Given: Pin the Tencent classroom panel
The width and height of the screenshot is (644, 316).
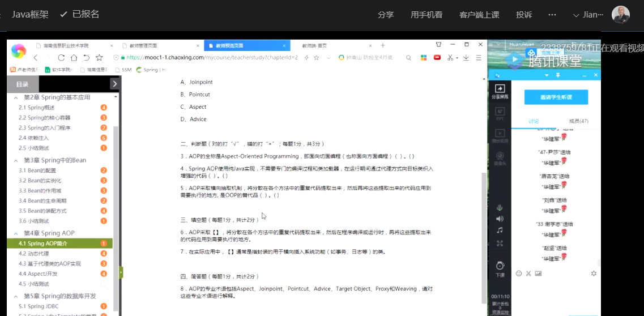Looking at the screenshot, I should 558,75.
